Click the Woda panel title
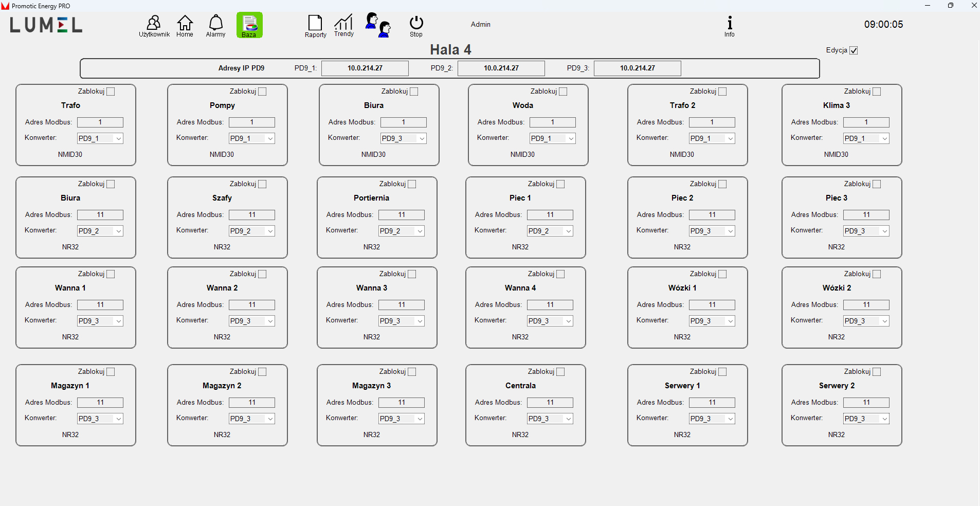This screenshot has height=506, width=980. click(523, 105)
